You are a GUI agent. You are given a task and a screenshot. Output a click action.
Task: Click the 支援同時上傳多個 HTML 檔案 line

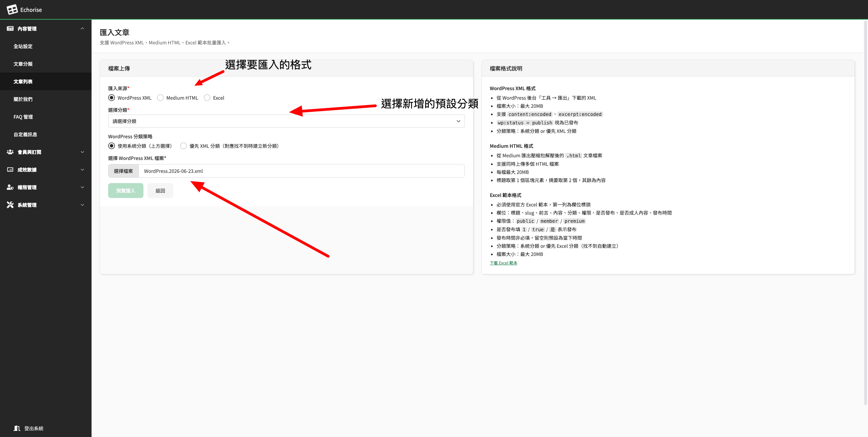click(528, 164)
